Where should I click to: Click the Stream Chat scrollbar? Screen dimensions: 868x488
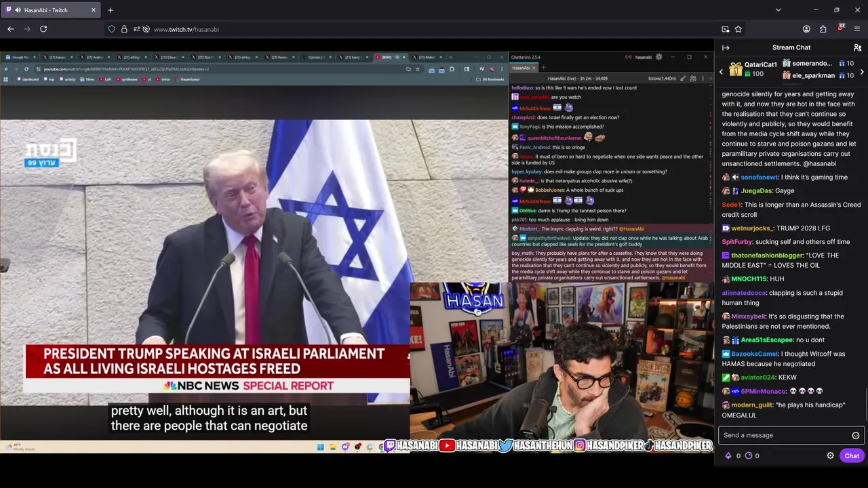866,403
